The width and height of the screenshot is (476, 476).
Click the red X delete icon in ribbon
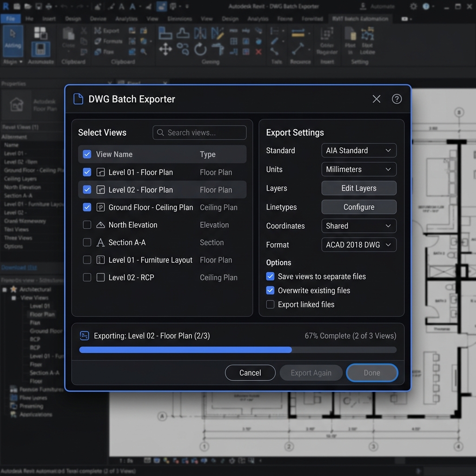click(x=258, y=52)
